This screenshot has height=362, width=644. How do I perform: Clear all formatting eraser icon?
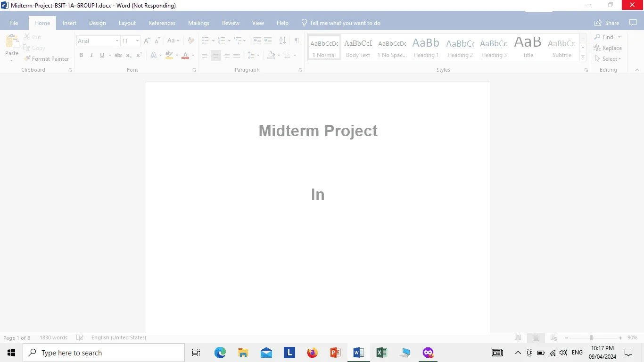[191, 41]
